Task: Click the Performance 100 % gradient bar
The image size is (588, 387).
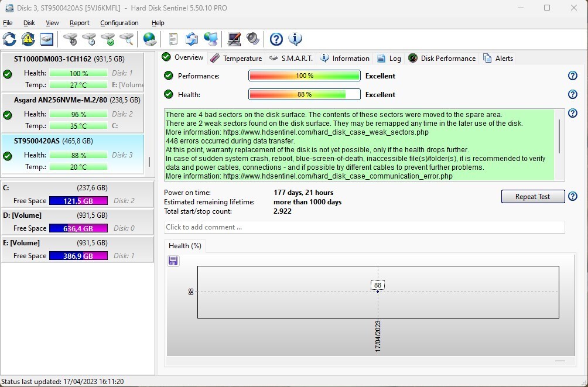Action: 305,76
